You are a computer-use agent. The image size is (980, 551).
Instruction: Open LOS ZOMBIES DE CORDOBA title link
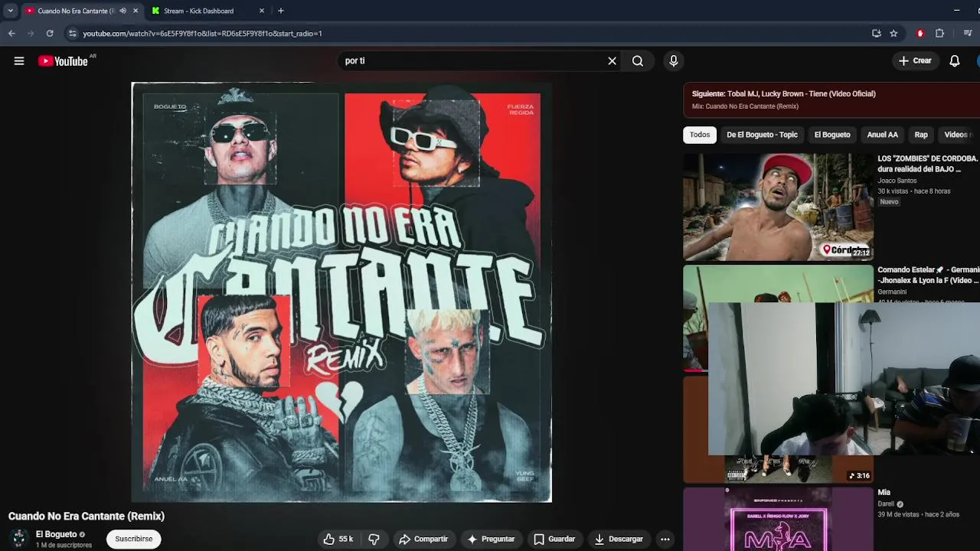928,164
